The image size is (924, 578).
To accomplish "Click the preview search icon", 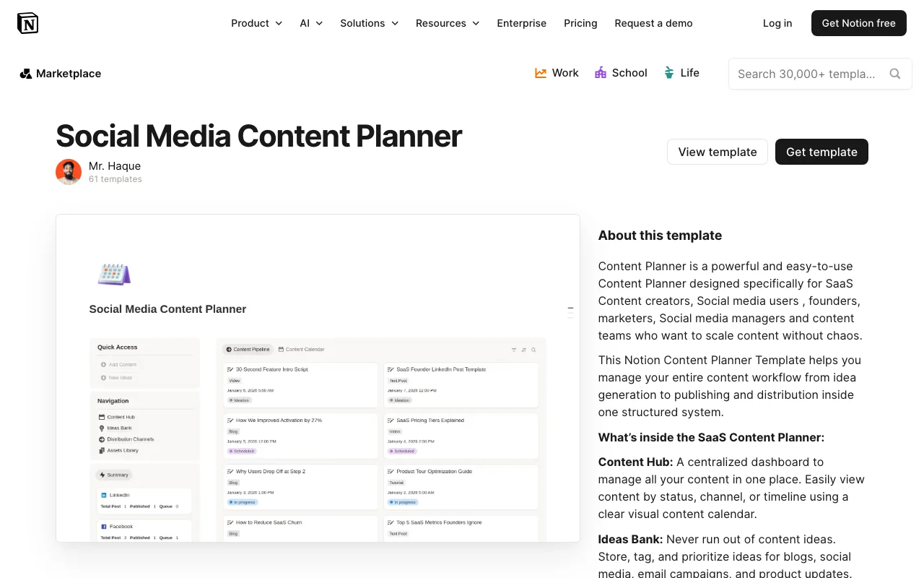I will coord(533,350).
